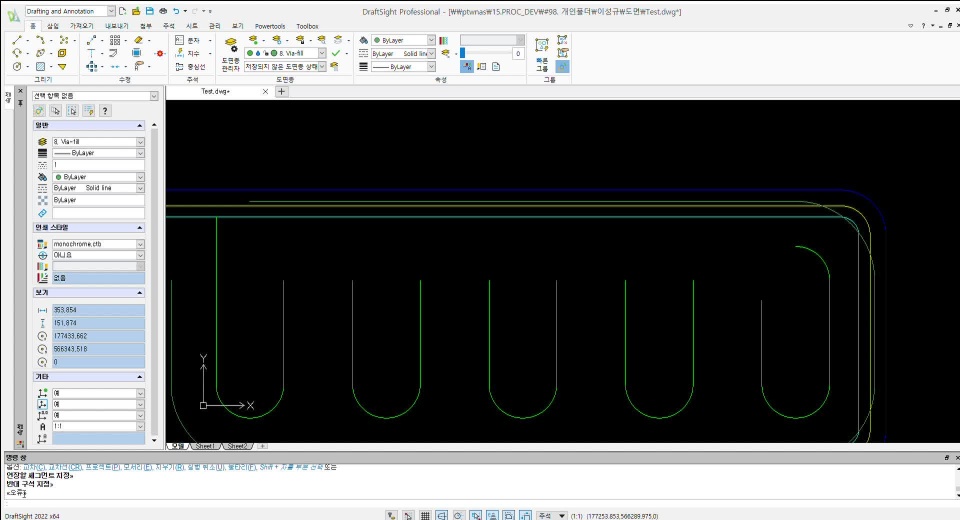Click the Save icon in quick access toolbar
The height and width of the screenshot is (520, 960).
(148, 10)
